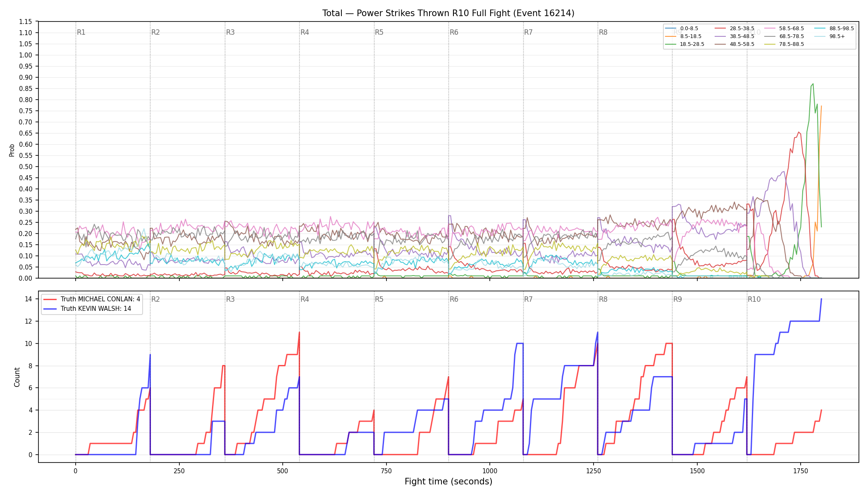Viewport: 868px width, 496px height.
Task: Click the green 18.5-28.5 curve peak near 0.87
Action: click(813, 84)
